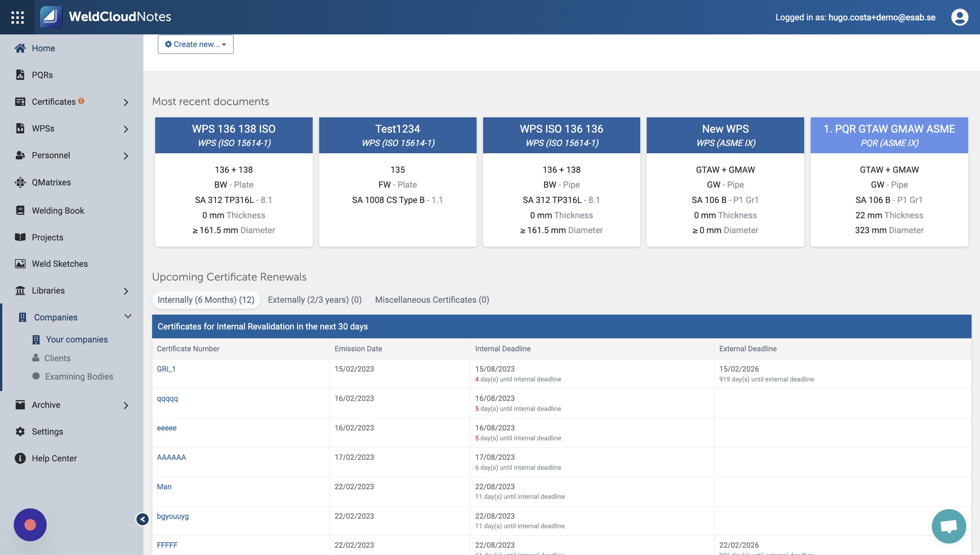Click the Clients person icon
This screenshot has width=980, height=555.
pyautogui.click(x=36, y=358)
